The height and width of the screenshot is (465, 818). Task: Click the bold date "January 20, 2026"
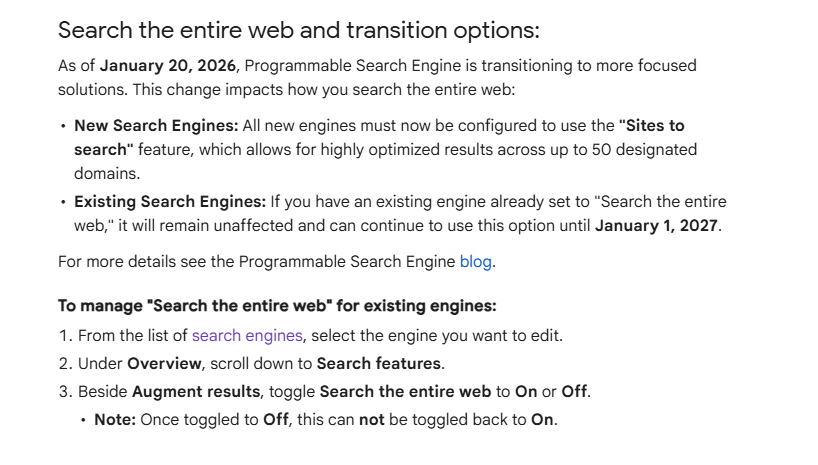pyautogui.click(x=167, y=66)
